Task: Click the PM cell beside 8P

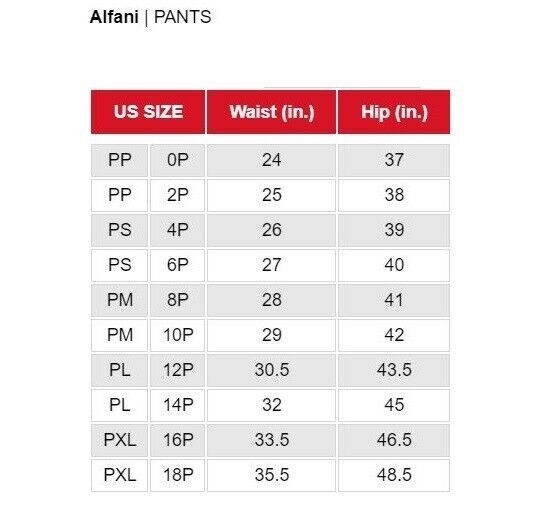Action: coord(119,300)
